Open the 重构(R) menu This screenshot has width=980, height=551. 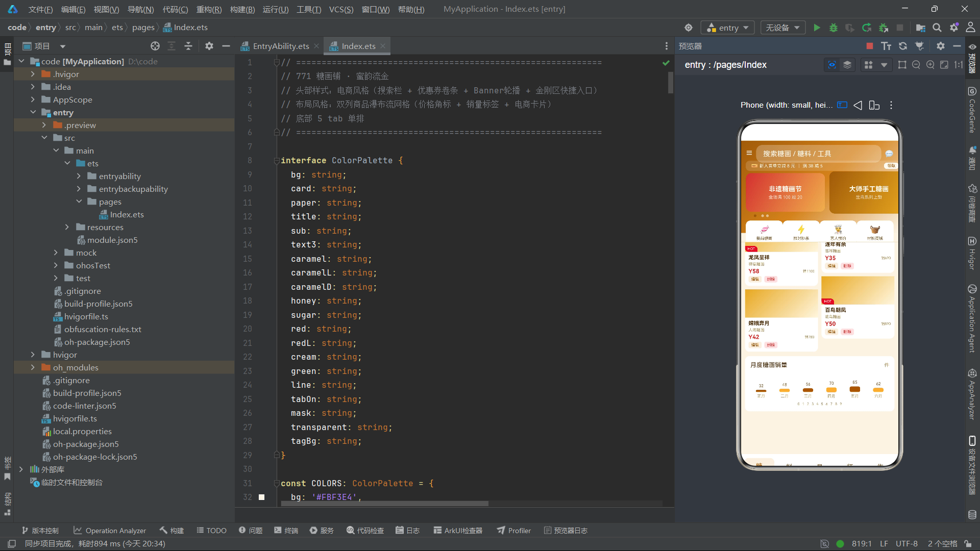209,9
